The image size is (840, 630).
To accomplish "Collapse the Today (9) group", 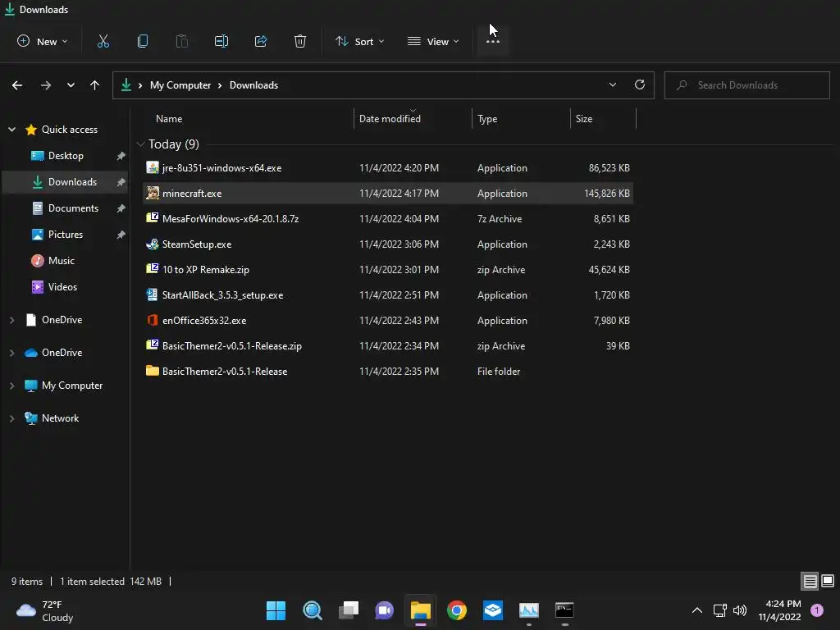I will tap(140, 144).
